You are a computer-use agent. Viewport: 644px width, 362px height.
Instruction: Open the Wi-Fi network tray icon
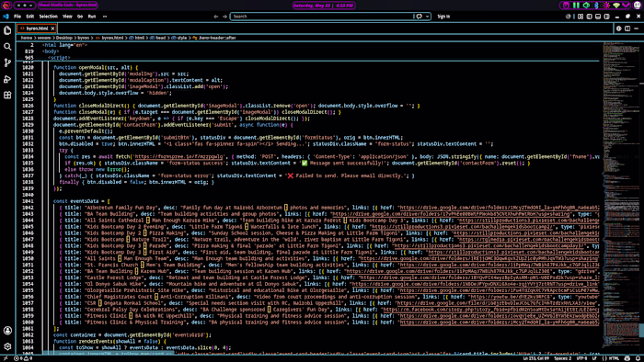point(616,6)
